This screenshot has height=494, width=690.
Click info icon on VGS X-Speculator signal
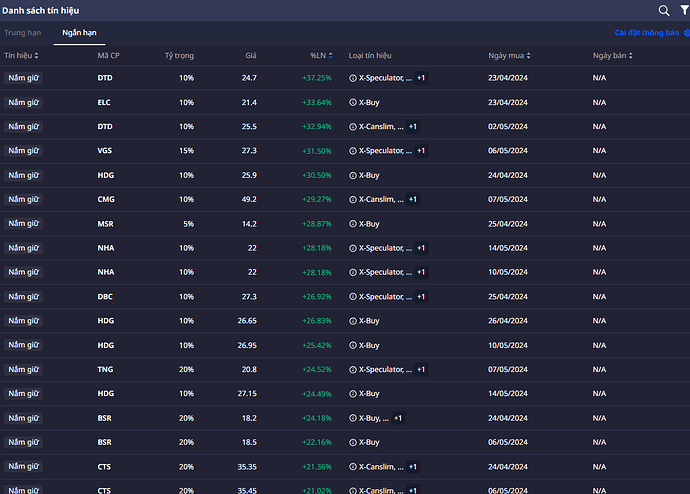353,151
